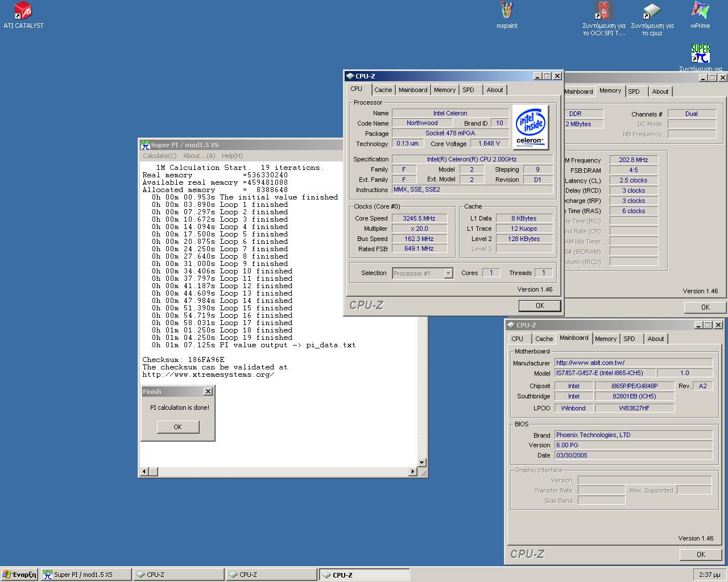The image size is (728, 582).
Task: Switch to About tab in front CPU-Z
Action: (x=494, y=90)
